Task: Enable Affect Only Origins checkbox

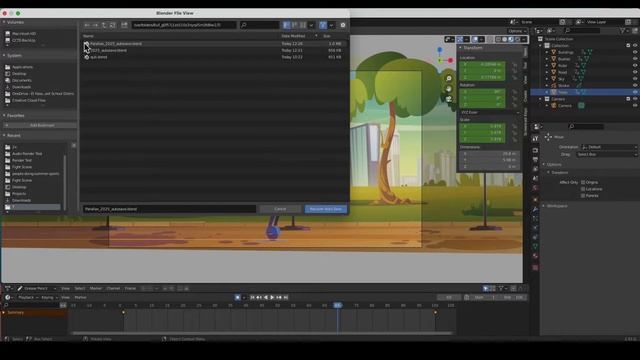Action: (583, 182)
